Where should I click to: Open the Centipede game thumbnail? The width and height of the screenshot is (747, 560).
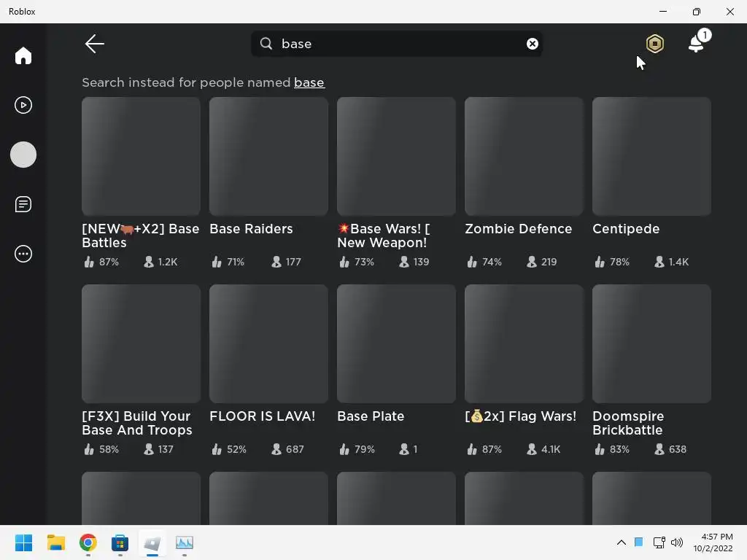pyautogui.click(x=651, y=156)
